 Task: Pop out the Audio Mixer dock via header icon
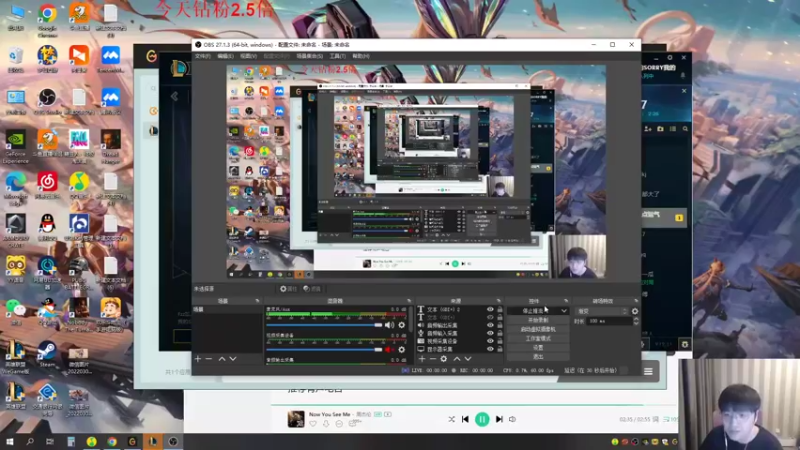point(409,301)
